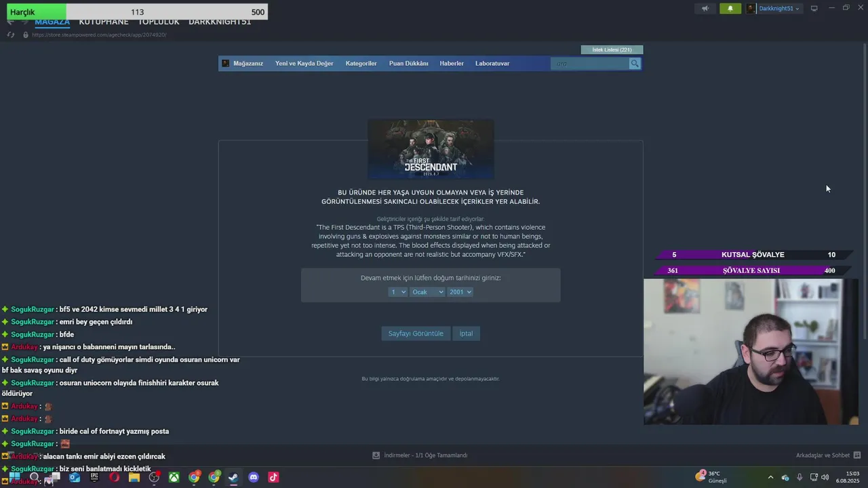Click the İptal button

[x=466, y=333]
